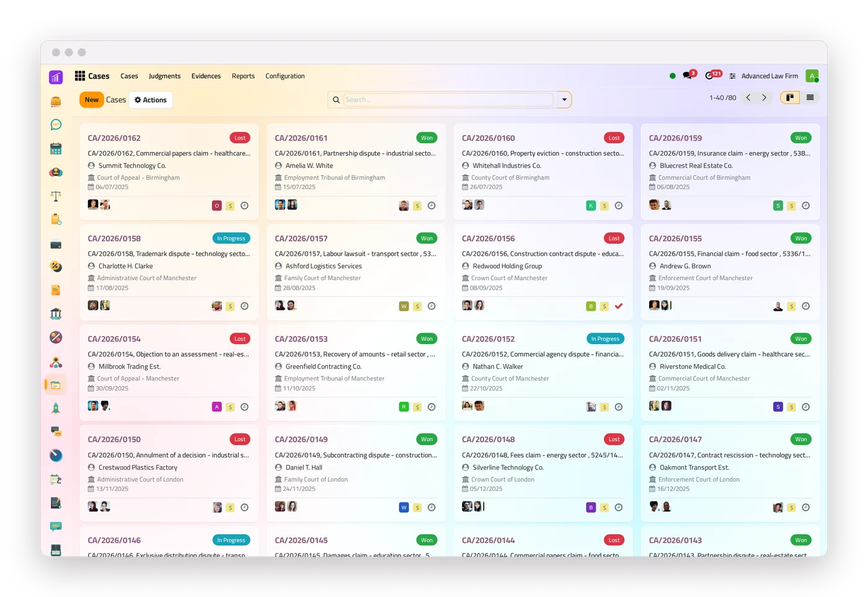Screen dimensions: 868x597
Task: Click the green A user avatar
Action: 812,76
